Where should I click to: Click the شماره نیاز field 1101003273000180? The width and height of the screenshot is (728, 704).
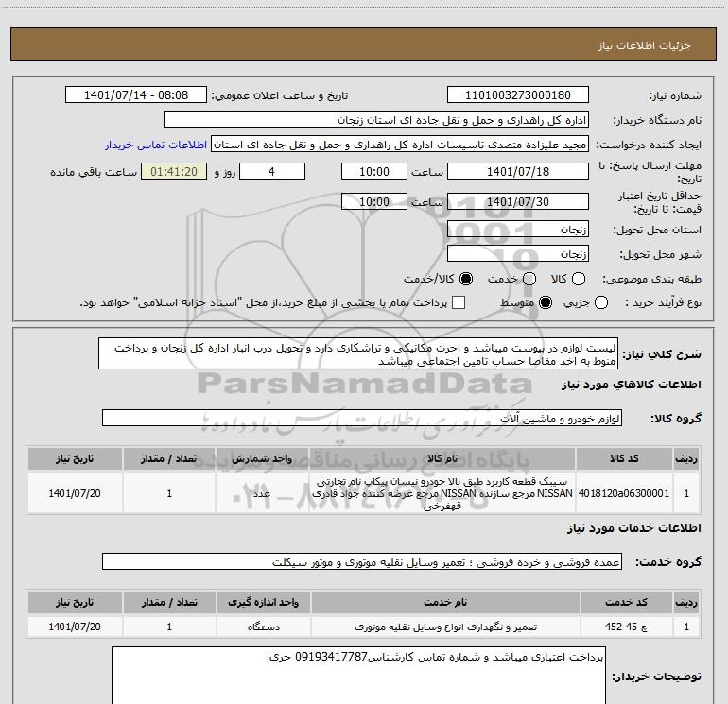click(x=518, y=95)
